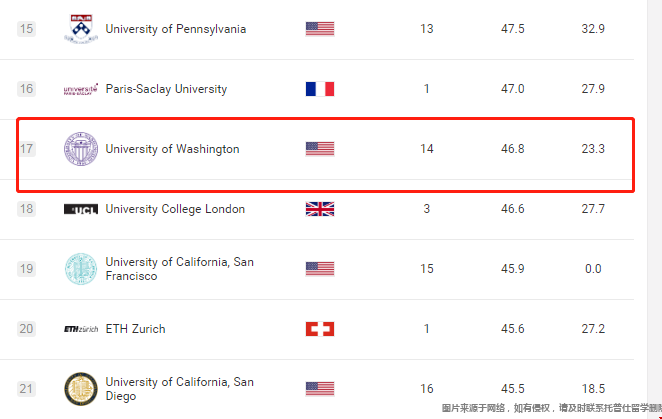Open the University of Washington link

tap(172, 149)
